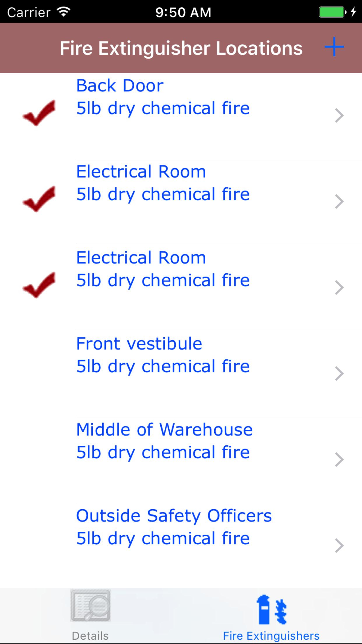
Task: Expand Front vestibule disclosure chevron
Action: tap(339, 374)
